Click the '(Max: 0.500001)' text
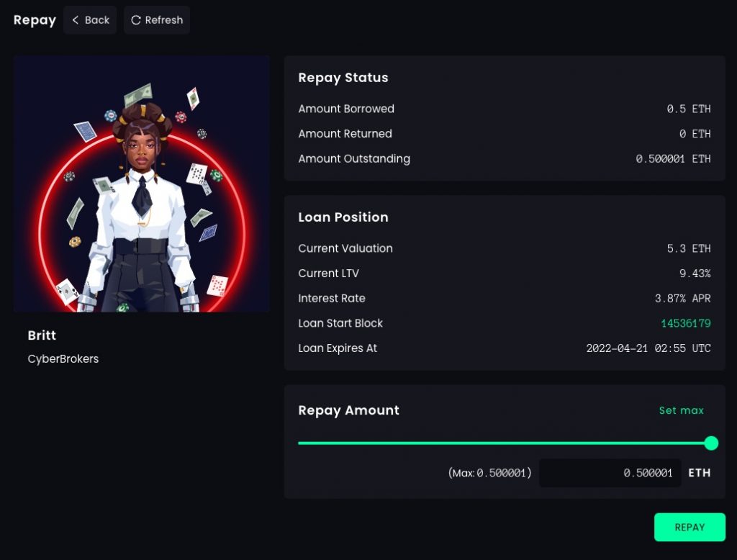Screen dimensions: 737x560 click(489, 473)
